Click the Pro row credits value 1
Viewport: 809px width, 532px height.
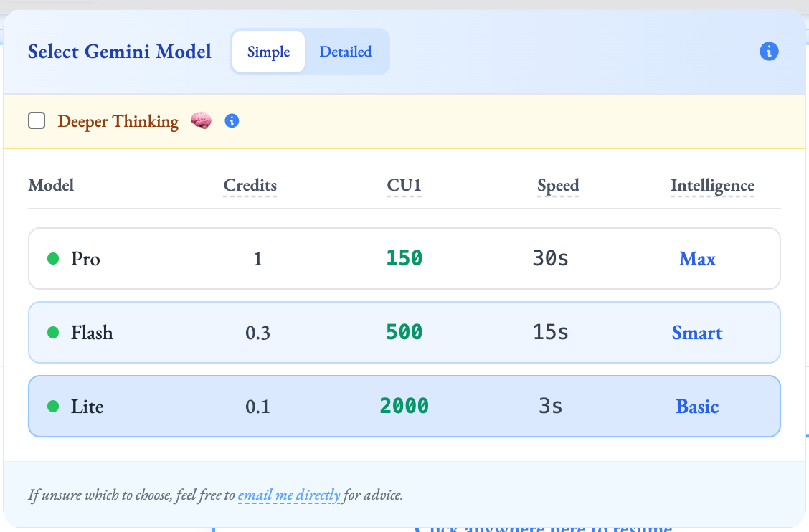pyautogui.click(x=258, y=259)
